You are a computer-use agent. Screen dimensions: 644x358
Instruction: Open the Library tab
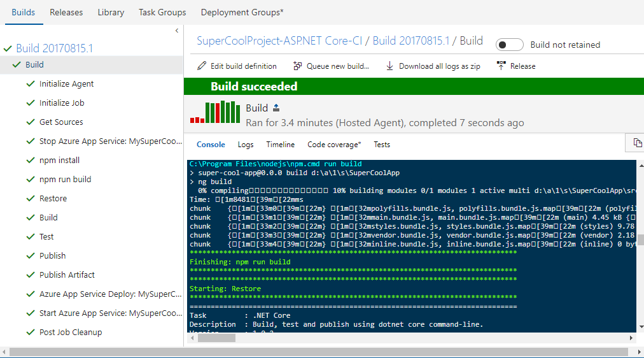(x=111, y=12)
